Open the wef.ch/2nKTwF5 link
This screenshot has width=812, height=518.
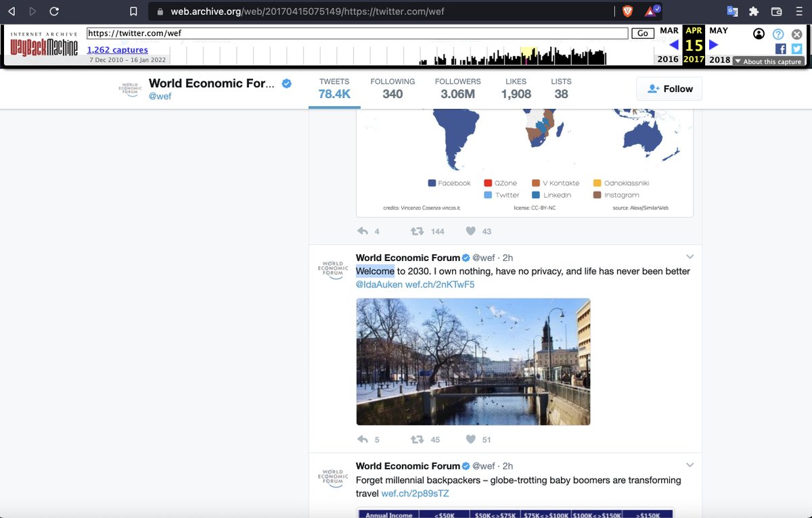pyautogui.click(x=440, y=285)
